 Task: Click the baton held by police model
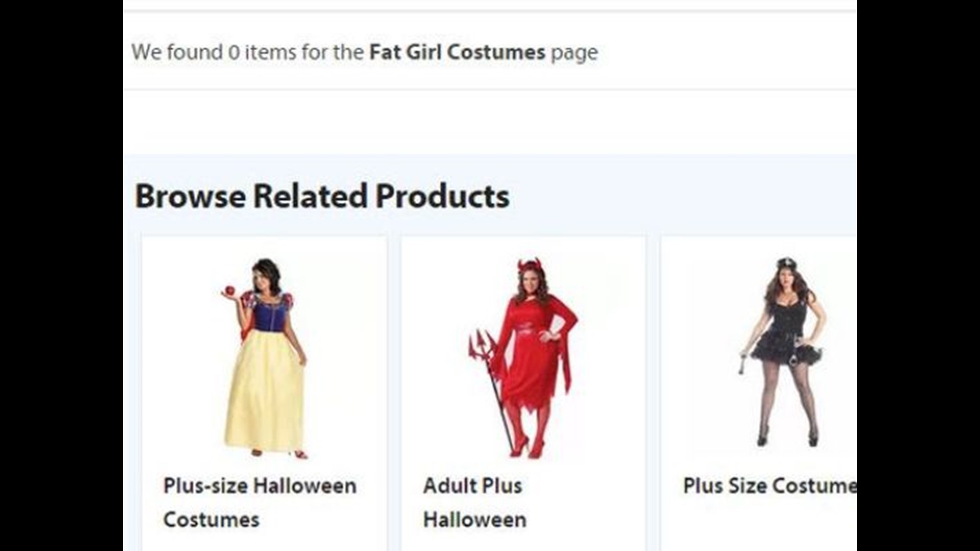point(742,363)
